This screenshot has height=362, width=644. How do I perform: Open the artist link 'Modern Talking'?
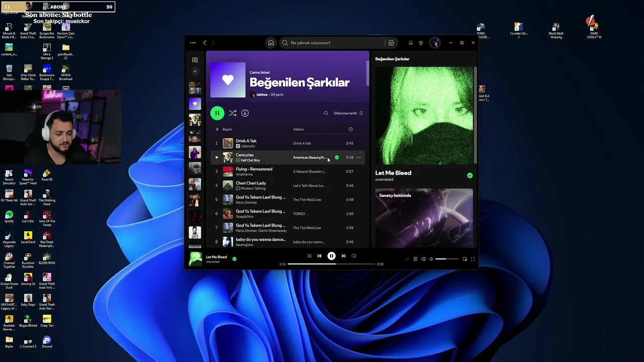tap(253, 189)
